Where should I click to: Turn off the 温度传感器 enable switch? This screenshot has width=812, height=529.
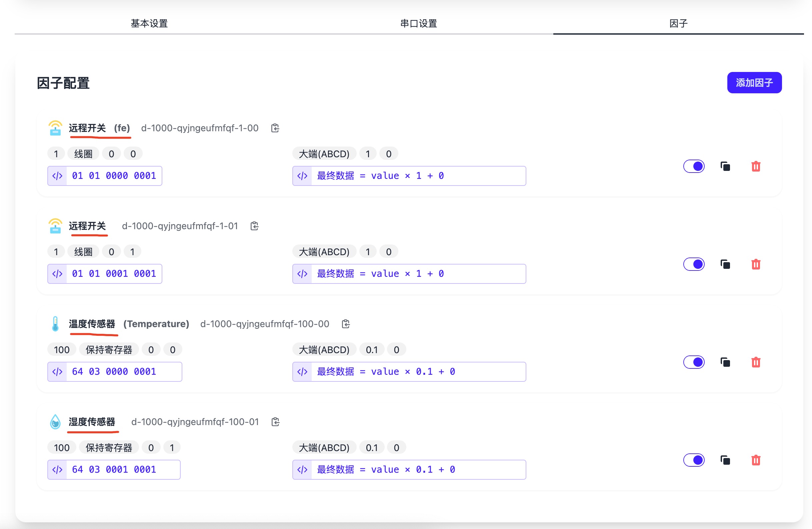pos(694,362)
